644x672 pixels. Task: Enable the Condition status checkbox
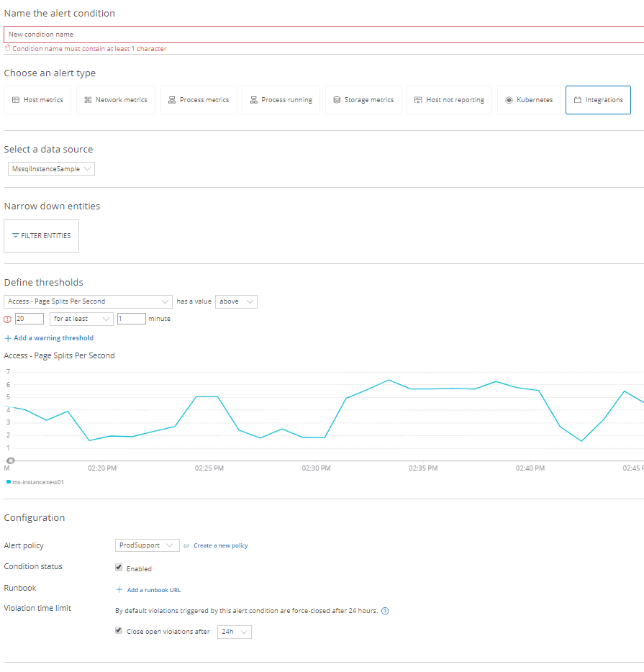[x=118, y=568]
